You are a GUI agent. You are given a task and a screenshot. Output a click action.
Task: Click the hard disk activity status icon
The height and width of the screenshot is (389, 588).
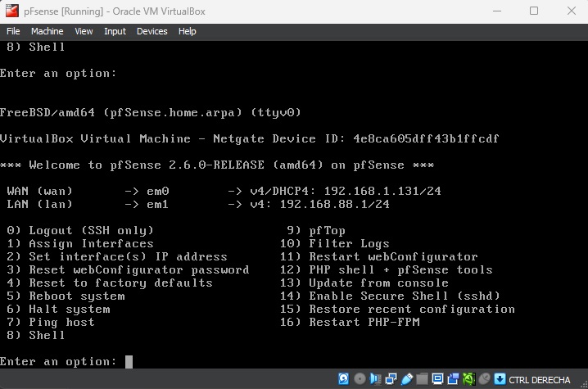[343, 379]
